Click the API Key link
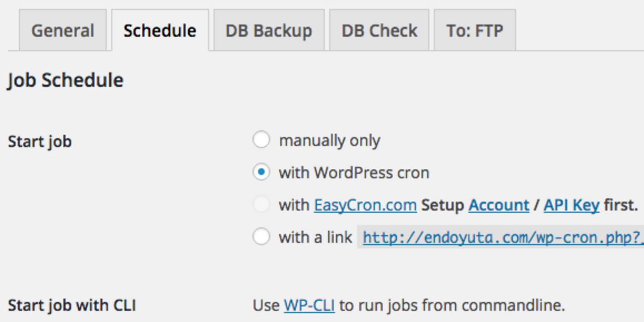The height and width of the screenshot is (322, 644). click(x=571, y=205)
